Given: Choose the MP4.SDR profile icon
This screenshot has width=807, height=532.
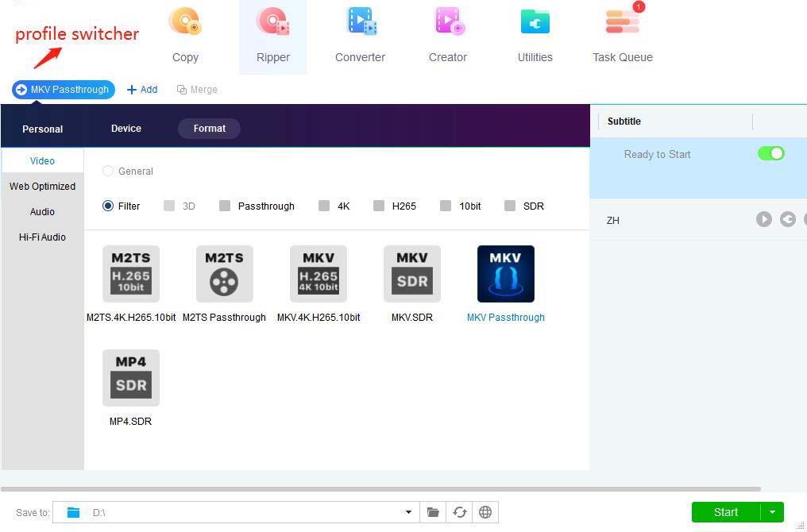Looking at the screenshot, I should click(x=131, y=378).
